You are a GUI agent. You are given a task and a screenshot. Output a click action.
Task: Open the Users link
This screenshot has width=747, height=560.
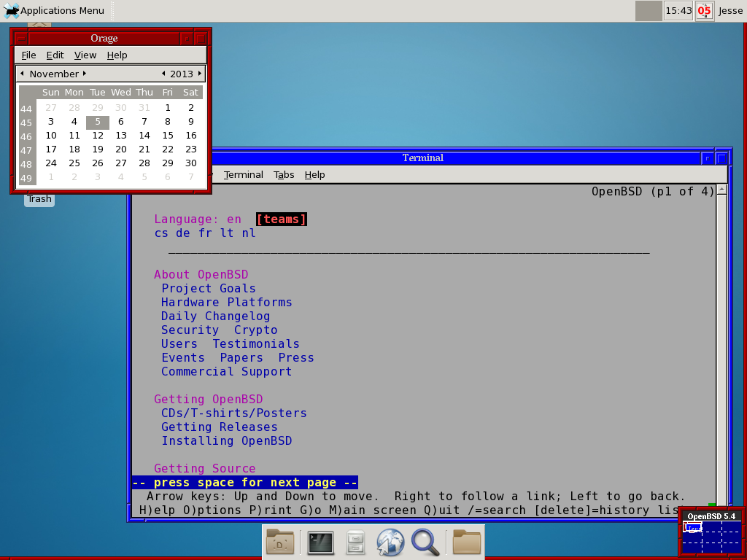179,344
